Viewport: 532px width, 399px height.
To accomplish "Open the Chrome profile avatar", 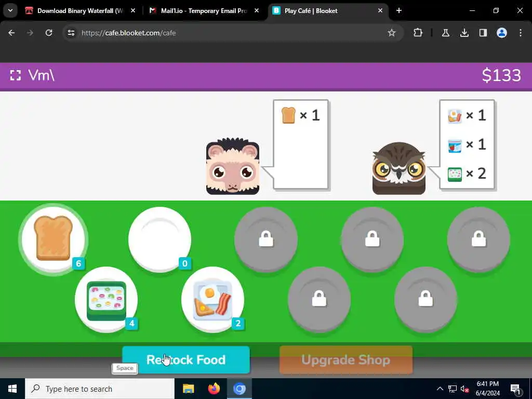I will [501, 33].
